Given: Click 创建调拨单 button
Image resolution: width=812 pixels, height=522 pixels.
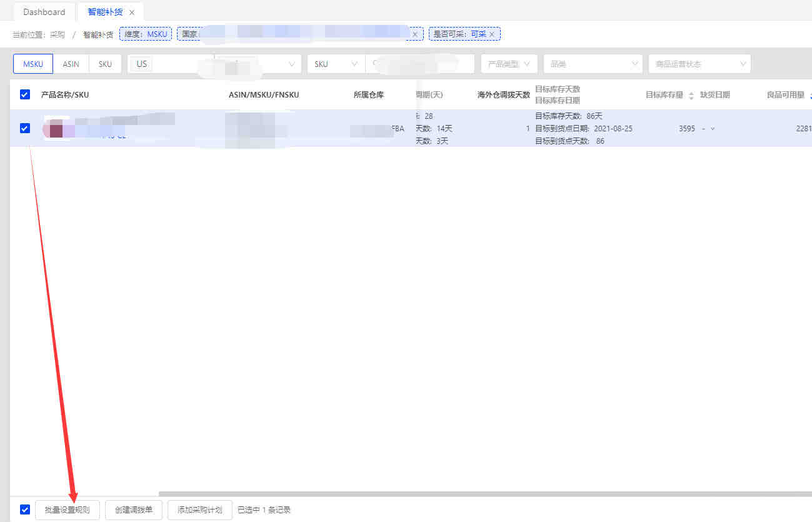Looking at the screenshot, I should 134,510.
